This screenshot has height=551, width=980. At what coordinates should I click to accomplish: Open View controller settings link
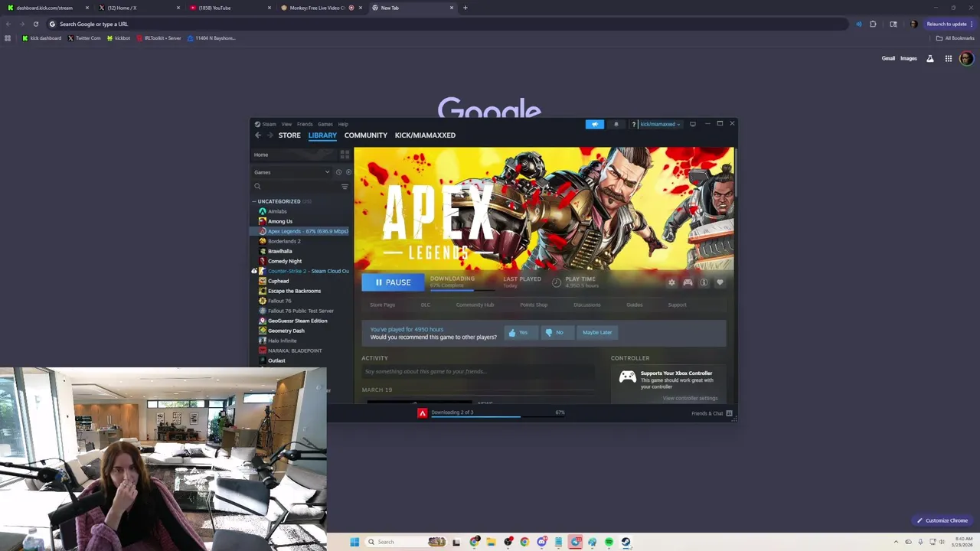[690, 398]
